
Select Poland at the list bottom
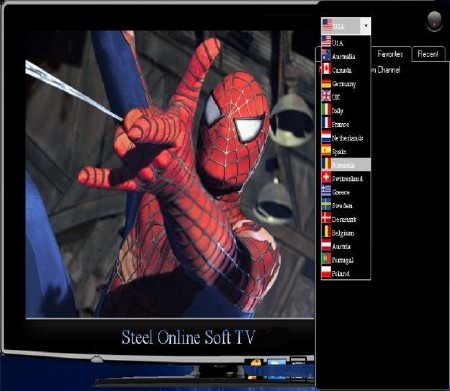(346, 273)
